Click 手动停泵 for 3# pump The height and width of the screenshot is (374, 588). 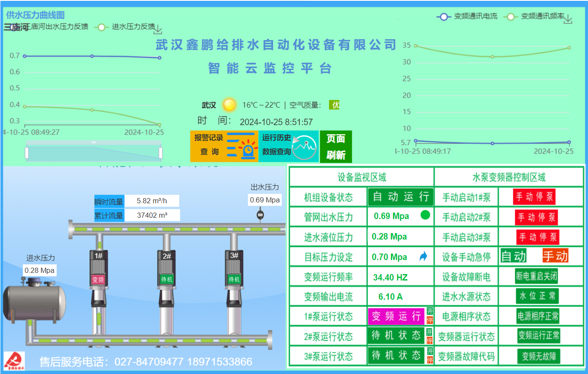538,237
